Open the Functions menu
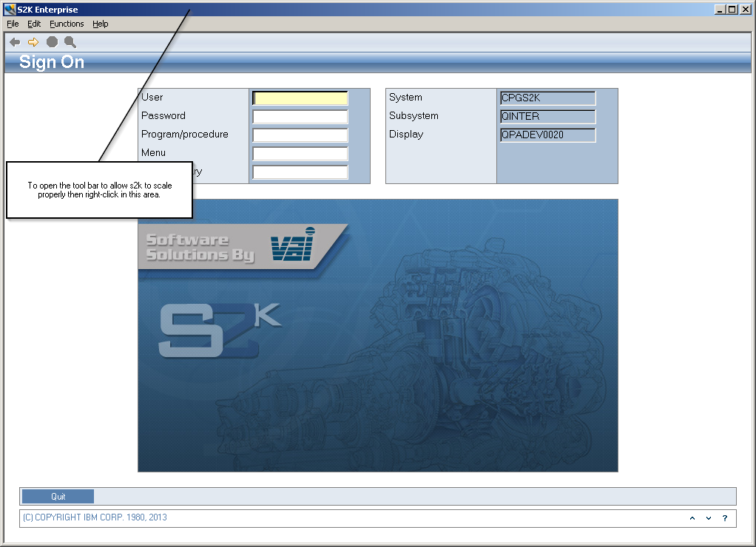The image size is (756, 547). (x=67, y=24)
